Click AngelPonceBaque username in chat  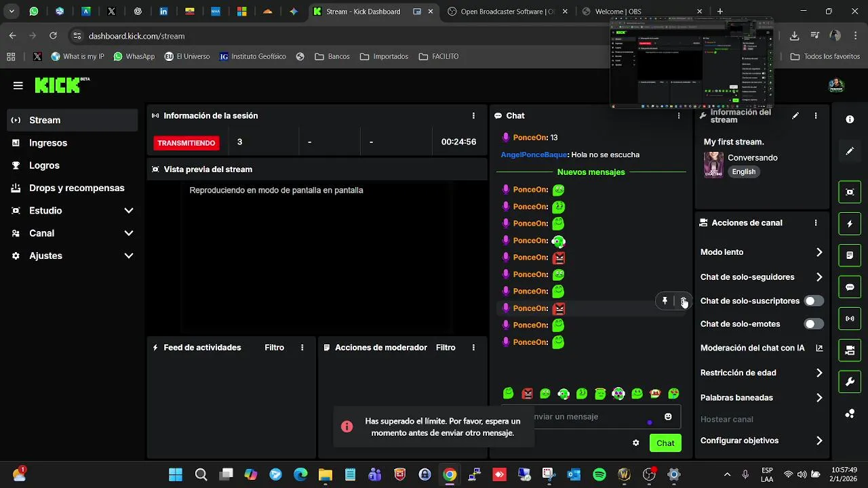(534, 155)
